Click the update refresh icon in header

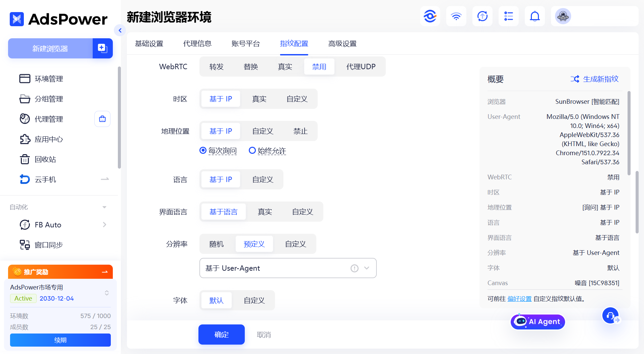click(x=482, y=16)
